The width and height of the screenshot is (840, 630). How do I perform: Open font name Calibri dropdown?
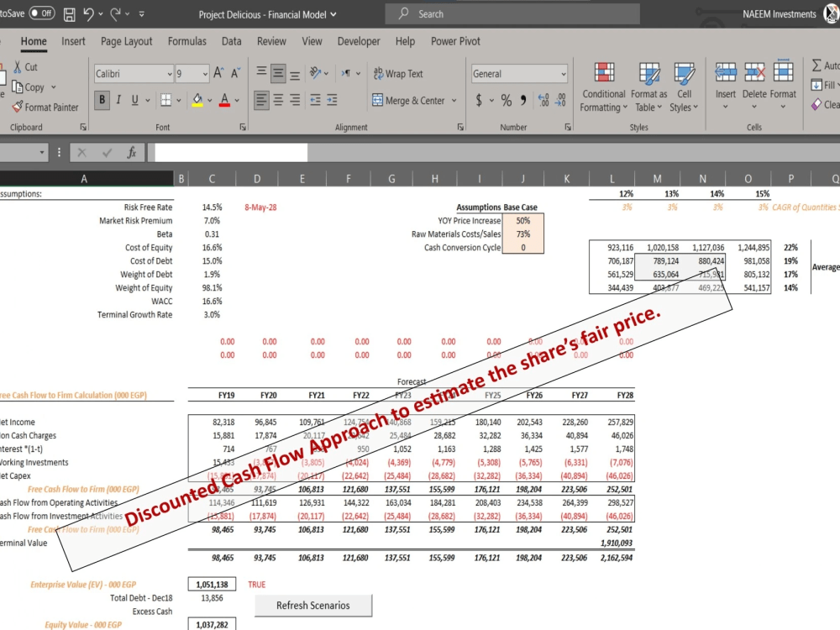pos(170,74)
